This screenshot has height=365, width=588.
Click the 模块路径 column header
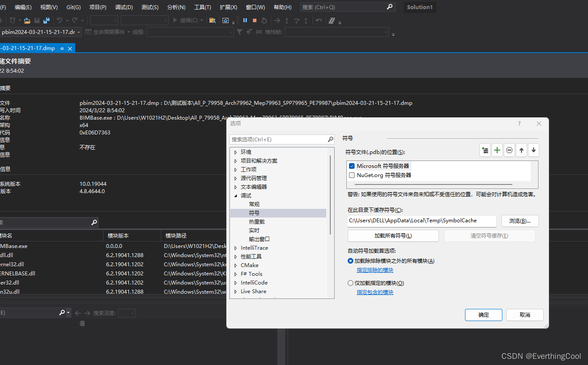click(176, 236)
